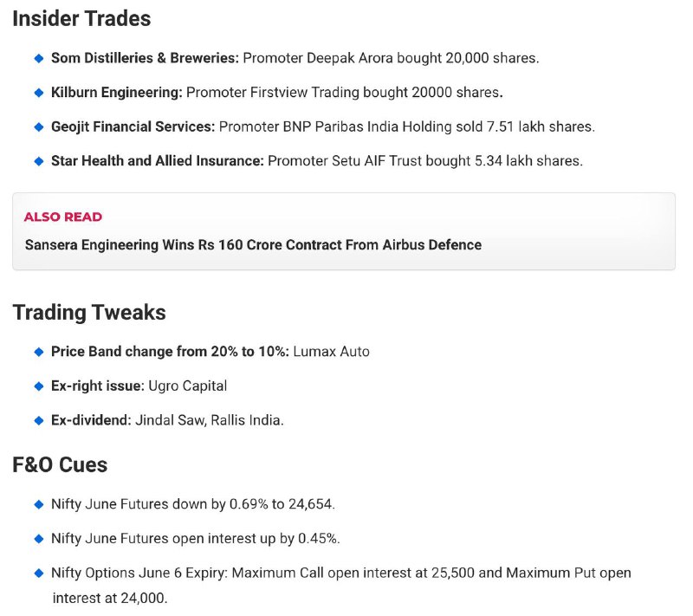The image size is (693, 616).
Task: Click the ALSO READ label
Action: tap(63, 217)
